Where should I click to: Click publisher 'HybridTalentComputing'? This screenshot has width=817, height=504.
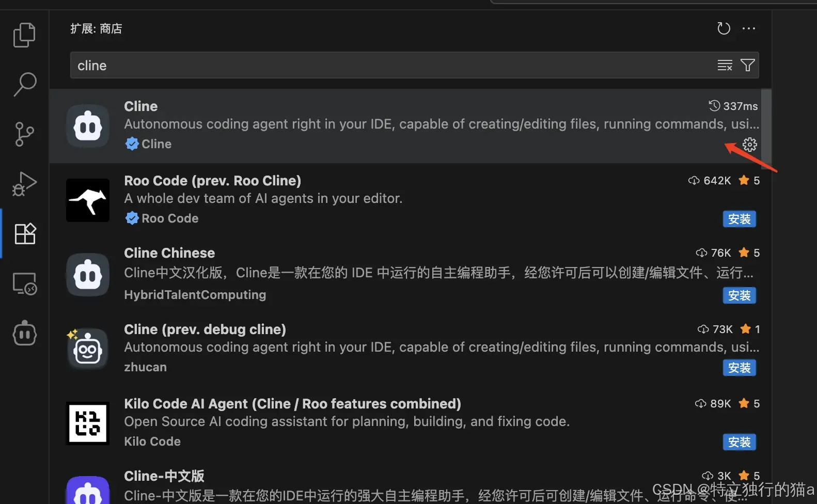click(x=195, y=295)
